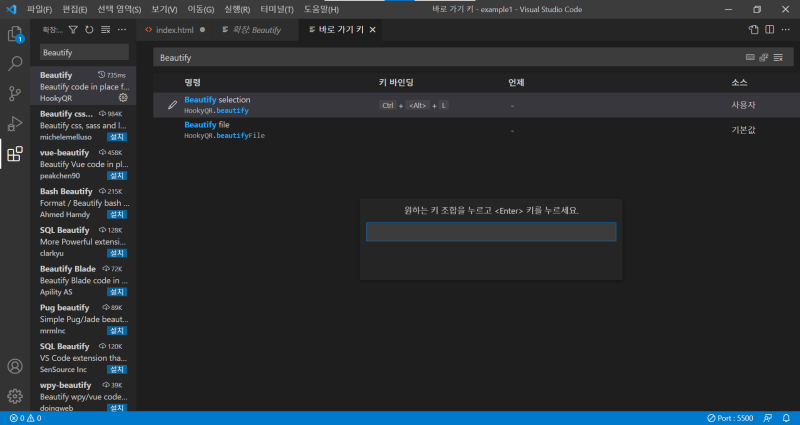Select the Beautify HookyQR extension entry
Image resolution: width=800 pixels, height=425 pixels.
tap(83, 86)
